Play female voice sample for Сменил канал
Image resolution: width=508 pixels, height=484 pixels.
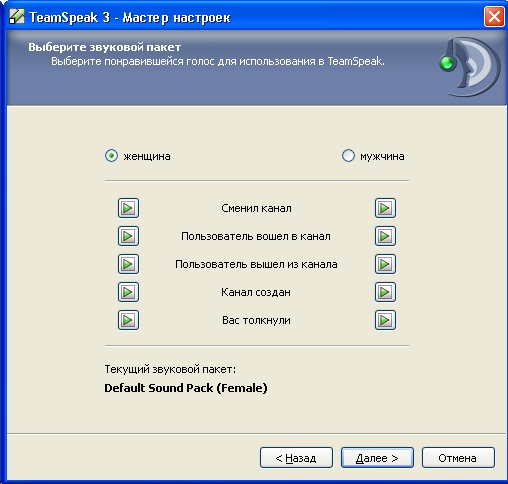128,208
